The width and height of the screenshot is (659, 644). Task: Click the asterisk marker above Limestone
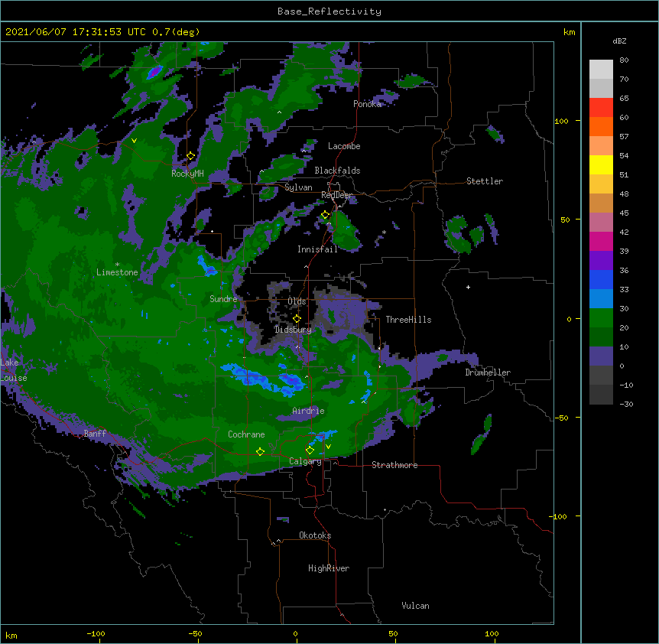point(117,265)
